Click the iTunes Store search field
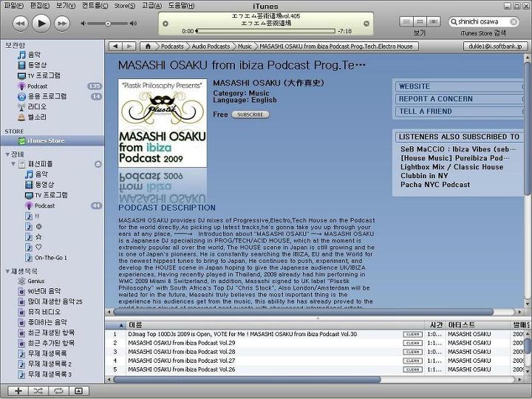The height and width of the screenshot is (399, 532). point(482,21)
